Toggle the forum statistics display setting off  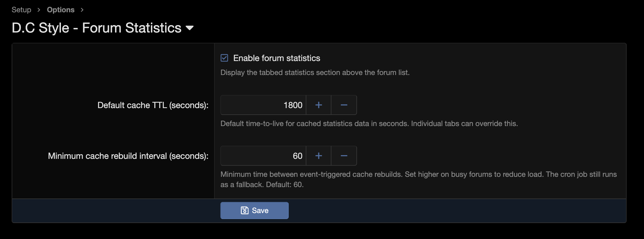tap(224, 58)
